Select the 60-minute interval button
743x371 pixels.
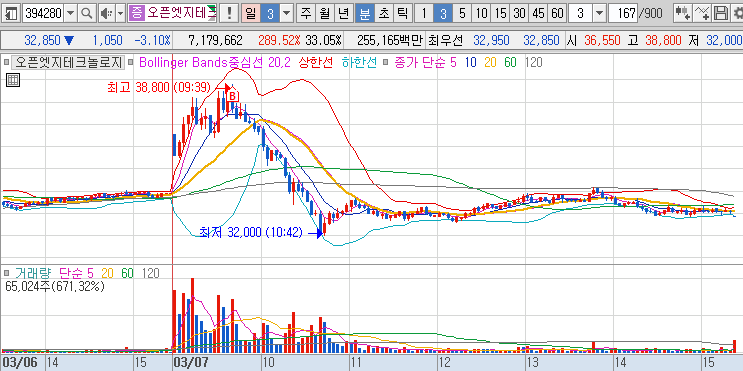click(558, 13)
